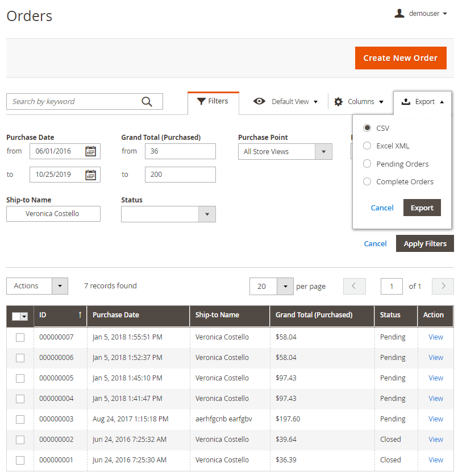This screenshot has width=458, height=476.
Task: Click the search magnifying glass icon
Action: [x=147, y=102]
